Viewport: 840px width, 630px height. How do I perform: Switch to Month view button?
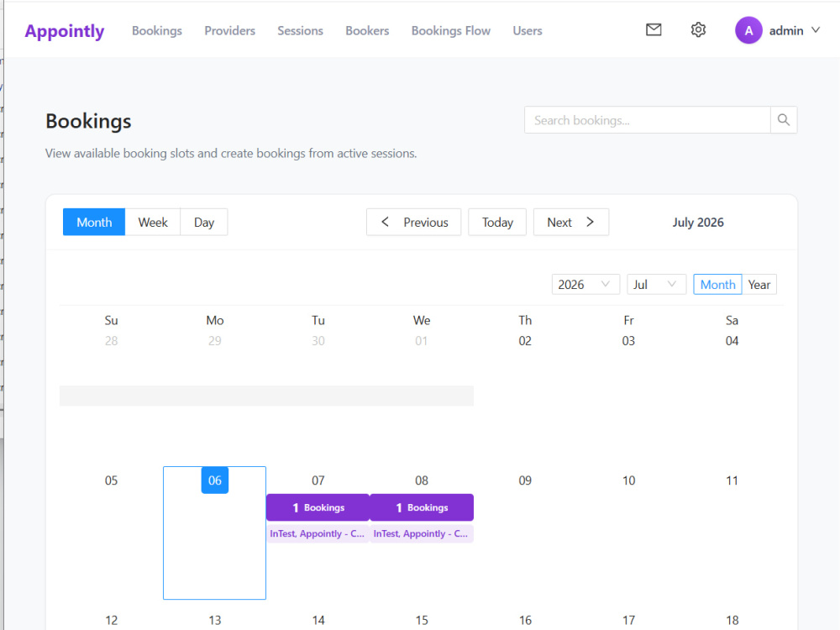(x=94, y=222)
